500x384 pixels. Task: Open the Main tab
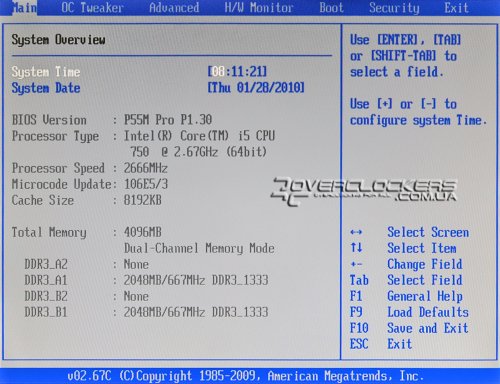pos(24,8)
